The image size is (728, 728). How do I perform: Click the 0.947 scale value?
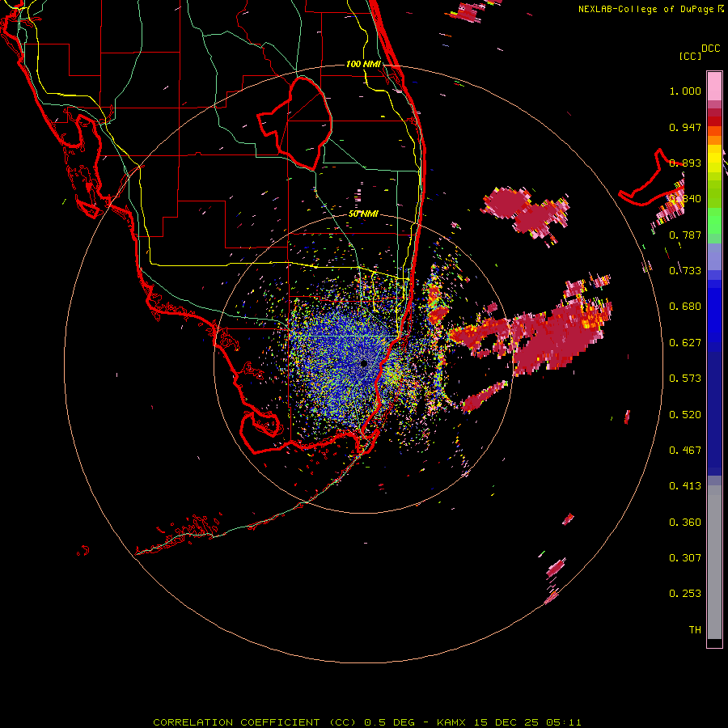coord(685,128)
